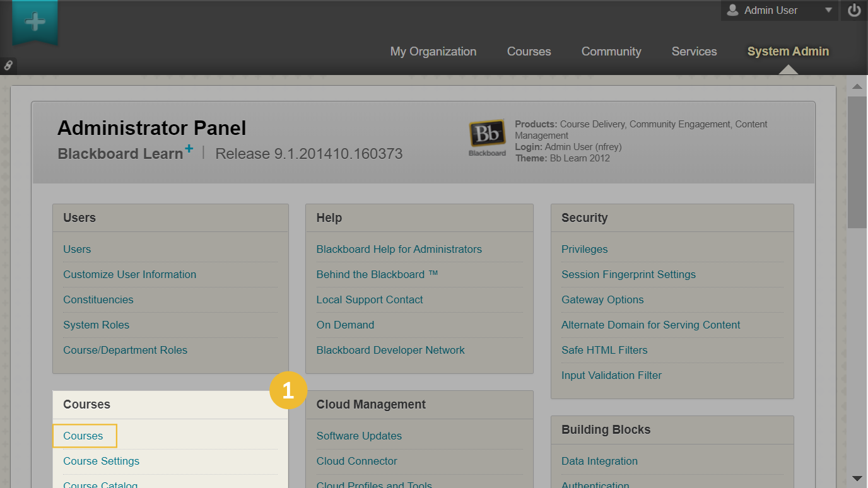Click the scrollbar down arrow
The height and width of the screenshot is (488, 868).
coord(857,479)
